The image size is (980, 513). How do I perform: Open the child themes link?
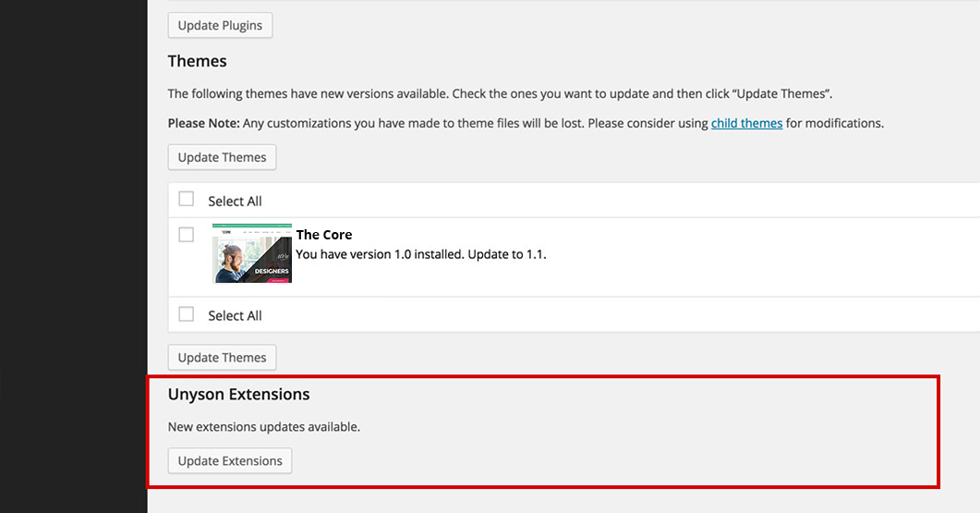point(746,123)
